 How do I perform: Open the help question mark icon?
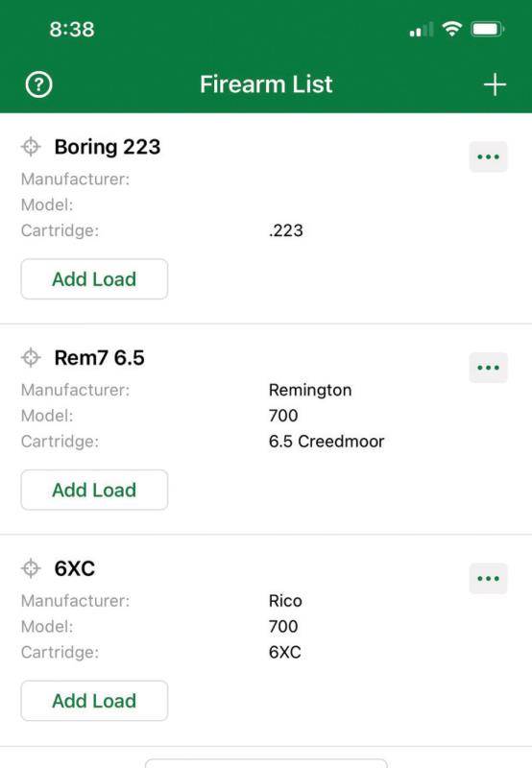38,84
